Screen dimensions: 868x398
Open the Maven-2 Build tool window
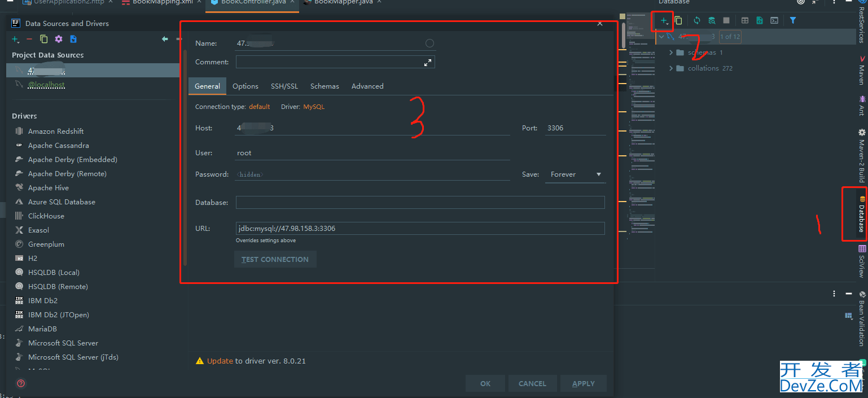(862, 156)
